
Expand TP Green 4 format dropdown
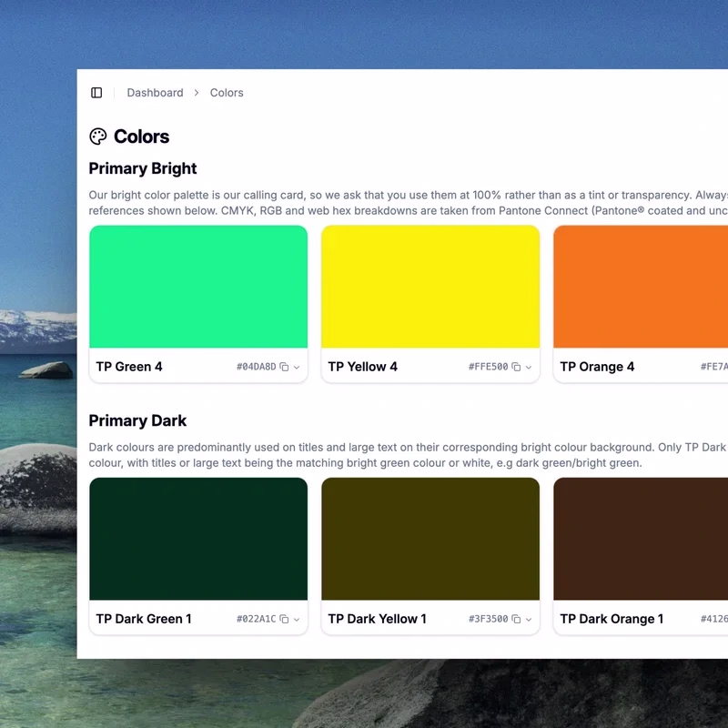coord(297,367)
